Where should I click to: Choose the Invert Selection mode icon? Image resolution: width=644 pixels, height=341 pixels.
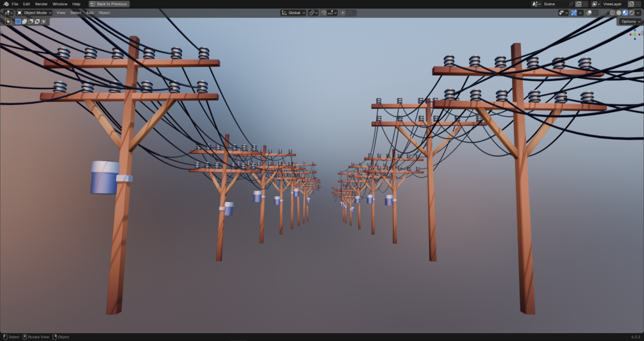pos(37,21)
